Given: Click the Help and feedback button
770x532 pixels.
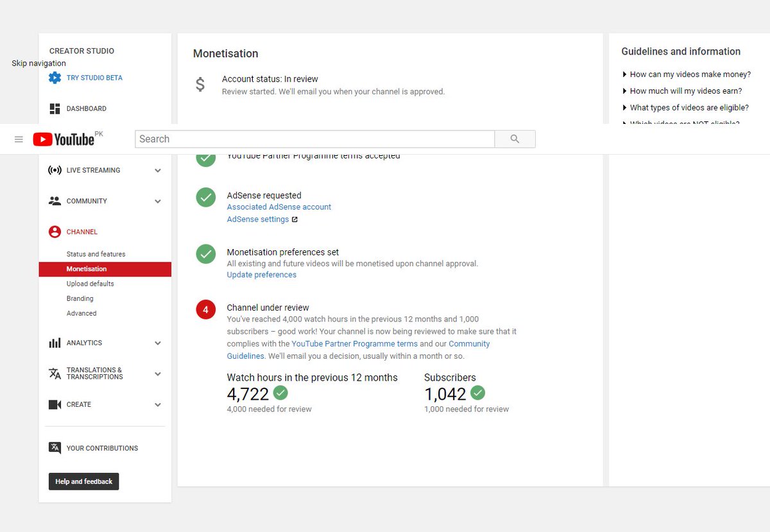Looking at the screenshot, I should 84,481.
